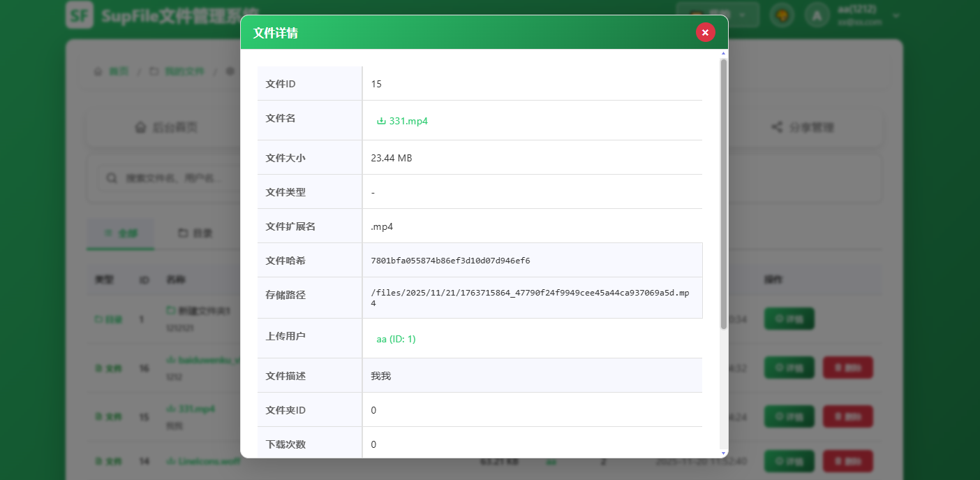Open uploader link aa (ID: 1)
This screenshot has width=980, height=480.
pos(396,339)
